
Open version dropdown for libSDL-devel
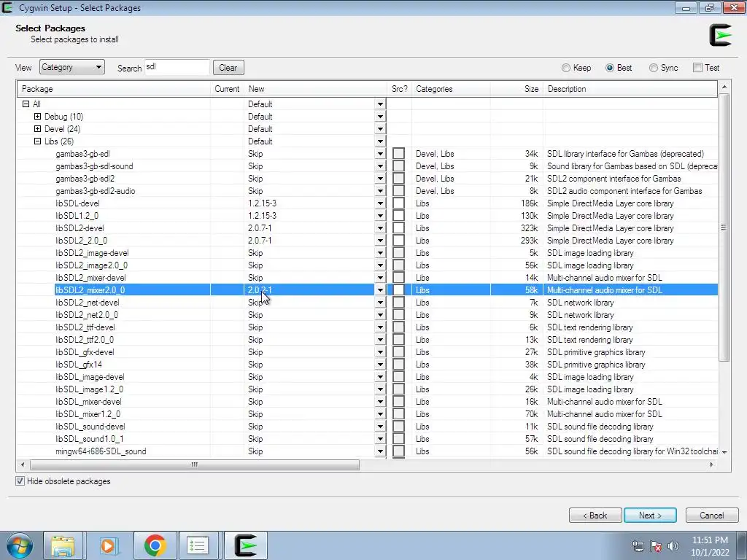coord(380,203)
